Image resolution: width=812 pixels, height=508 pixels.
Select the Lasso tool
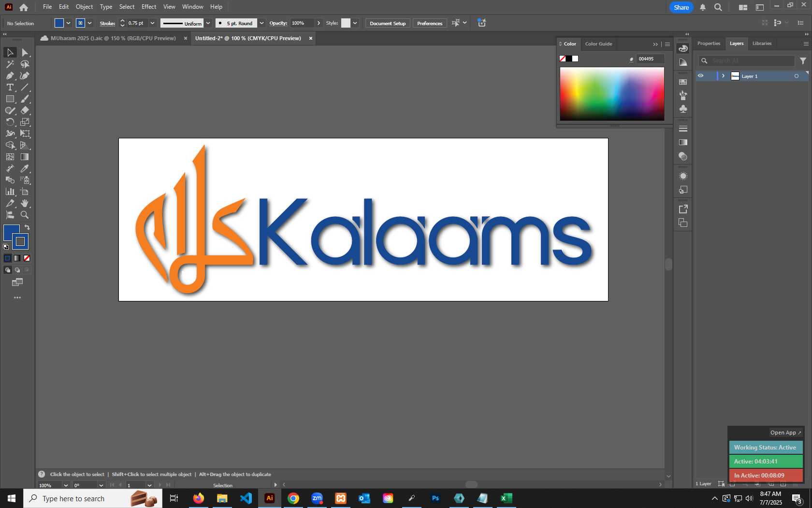[x=25, y=64]
